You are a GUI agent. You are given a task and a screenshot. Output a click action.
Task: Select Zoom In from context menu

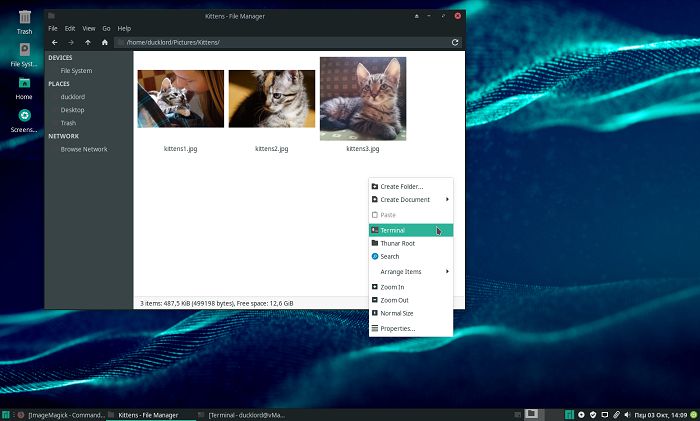click(393, 287)
